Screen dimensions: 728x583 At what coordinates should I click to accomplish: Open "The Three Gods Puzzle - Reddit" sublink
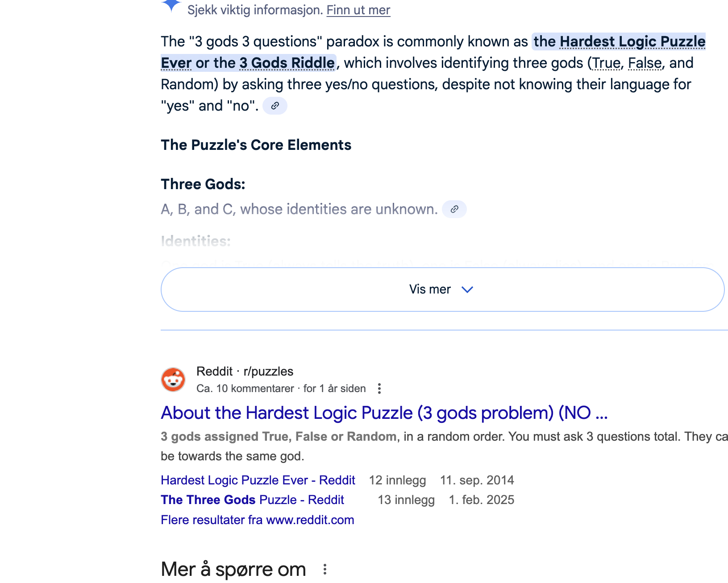(x=252, y=500)
